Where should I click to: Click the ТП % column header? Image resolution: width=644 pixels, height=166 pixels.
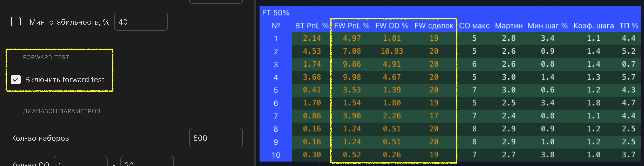pos(629,26)
